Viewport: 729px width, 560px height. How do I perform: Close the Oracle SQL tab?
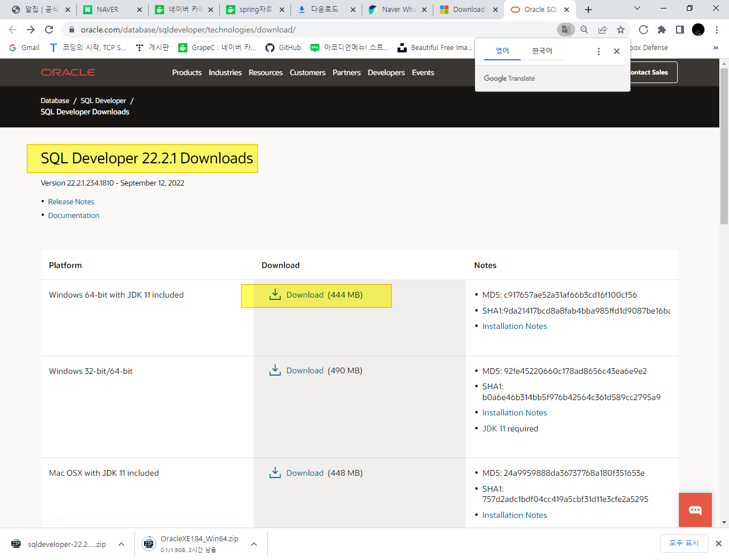(566, 10)
